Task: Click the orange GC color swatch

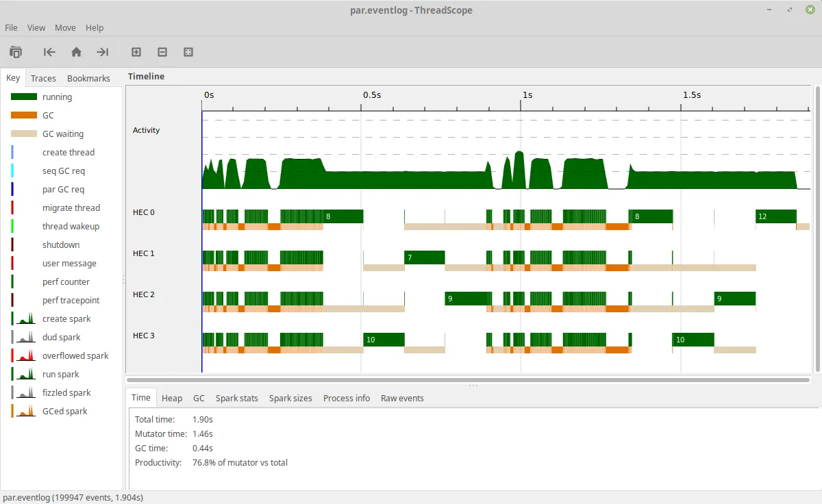Action: click(x=23, y=116)
